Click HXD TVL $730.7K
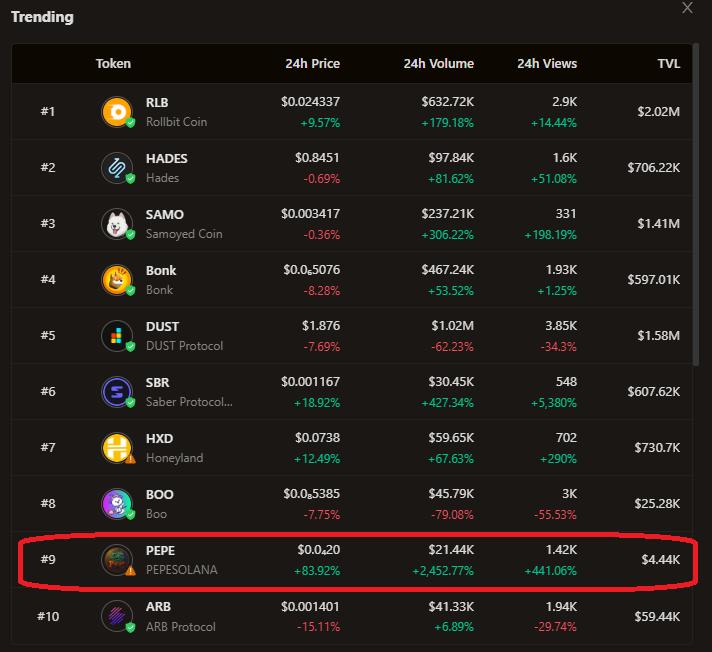712x652 pixels. (658, 448)
